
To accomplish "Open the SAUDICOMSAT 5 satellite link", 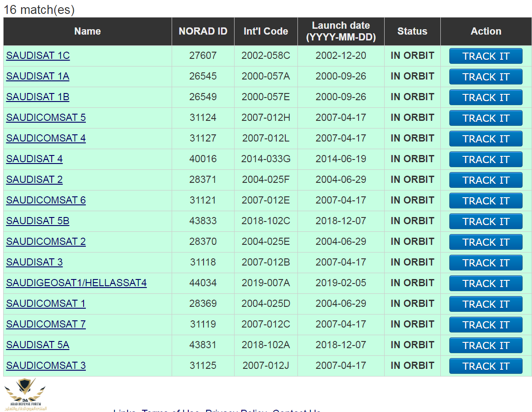I will click(46, 118).
